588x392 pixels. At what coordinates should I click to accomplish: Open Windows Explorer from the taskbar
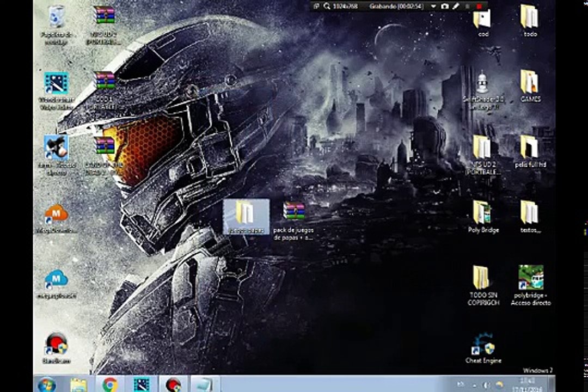tap(78, 384)
